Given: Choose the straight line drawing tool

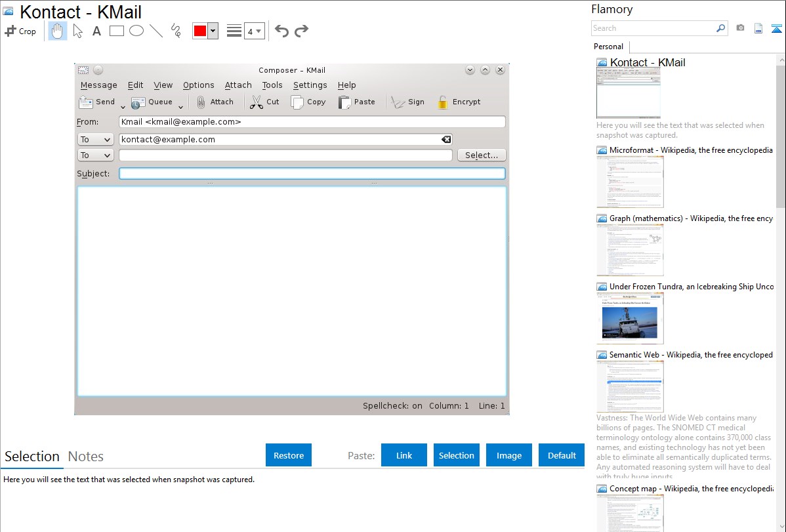Looking at the screenshot, I should 156,31.
